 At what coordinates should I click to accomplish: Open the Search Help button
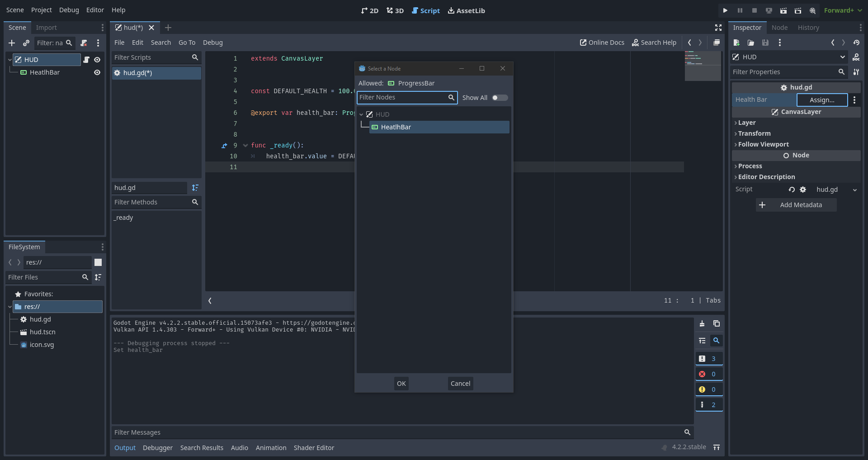tap(654, 43)
